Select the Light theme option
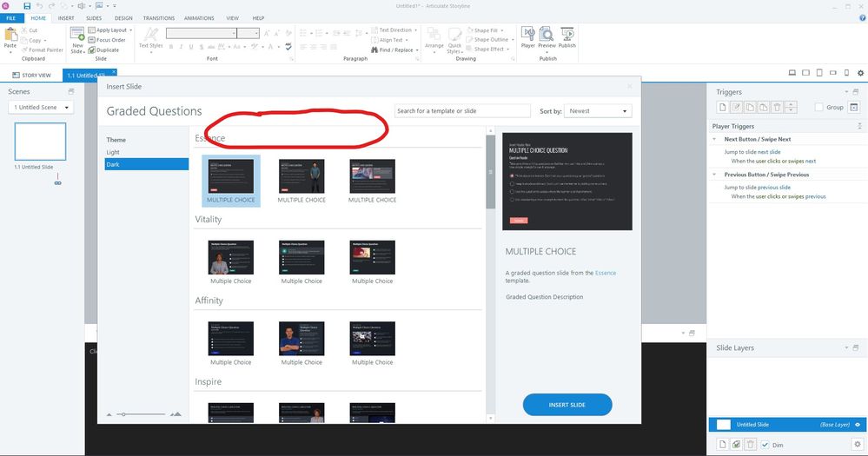Screen dimensions: 868x456 (x=114, y=152)
